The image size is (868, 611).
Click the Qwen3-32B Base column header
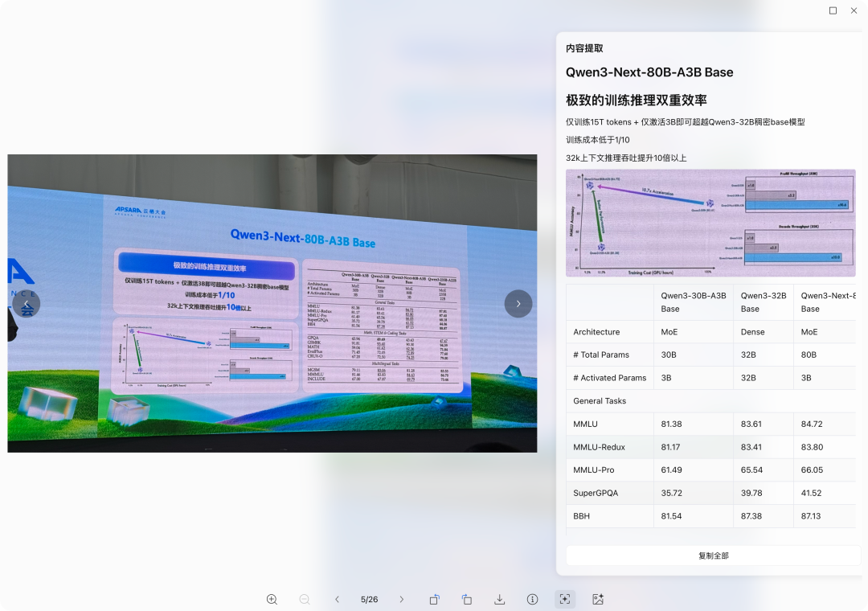point(762,302)
